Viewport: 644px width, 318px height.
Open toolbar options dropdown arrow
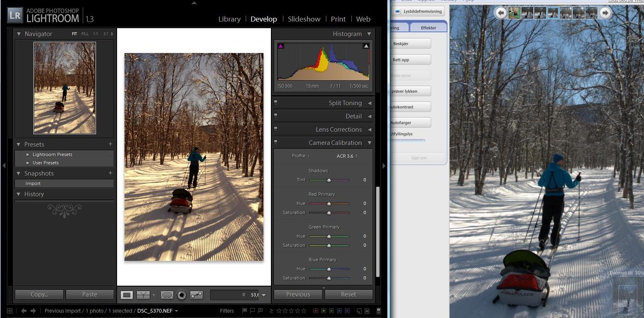coord(264,295)
